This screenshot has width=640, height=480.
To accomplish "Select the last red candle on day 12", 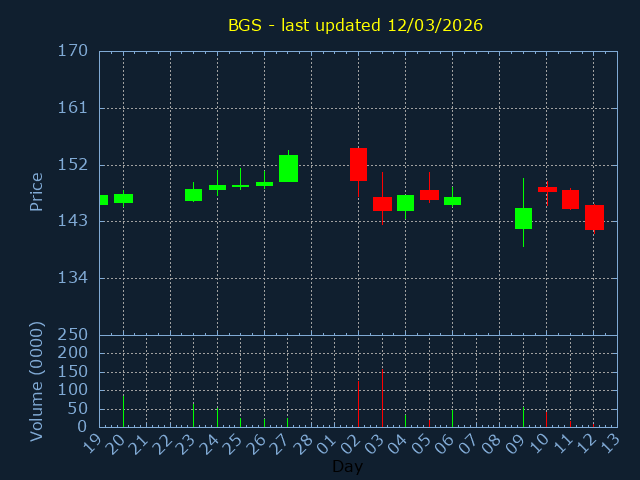I will pos(594,217).
